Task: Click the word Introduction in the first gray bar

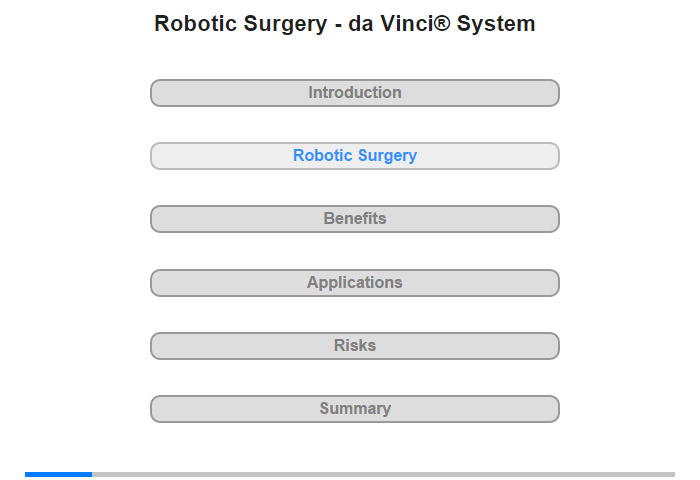Action: tap(355, 92)
